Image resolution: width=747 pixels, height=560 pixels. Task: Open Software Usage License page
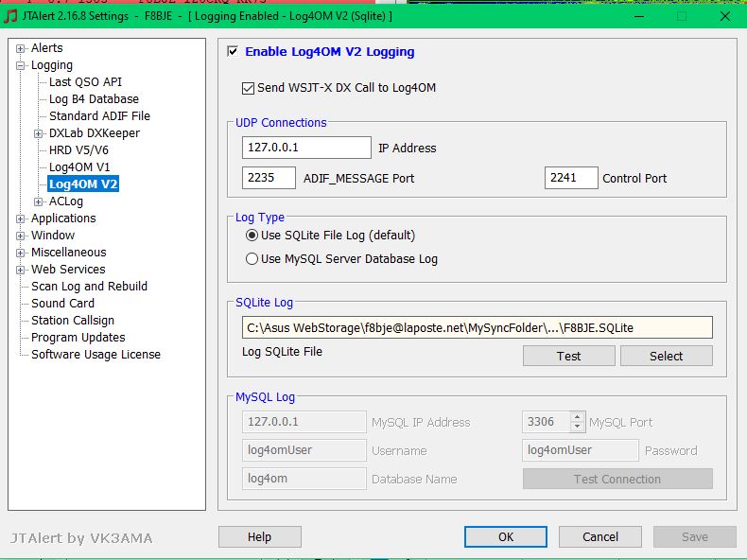96,355
